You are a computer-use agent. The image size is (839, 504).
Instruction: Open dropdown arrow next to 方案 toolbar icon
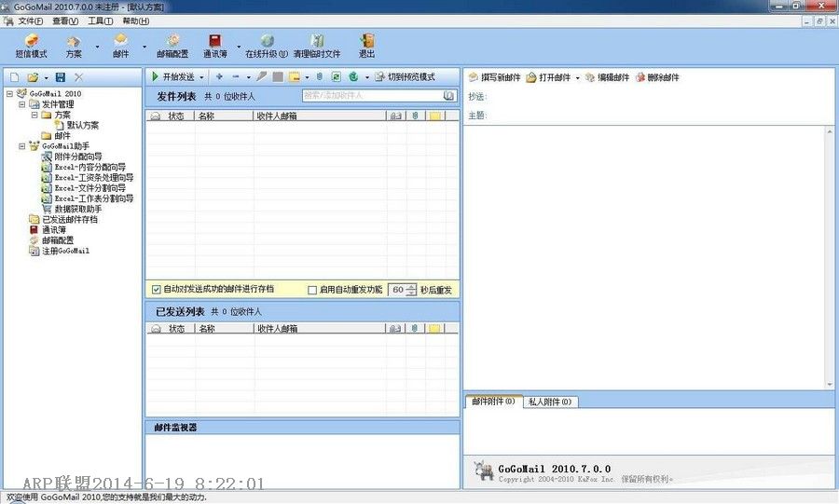click(97, 47)
